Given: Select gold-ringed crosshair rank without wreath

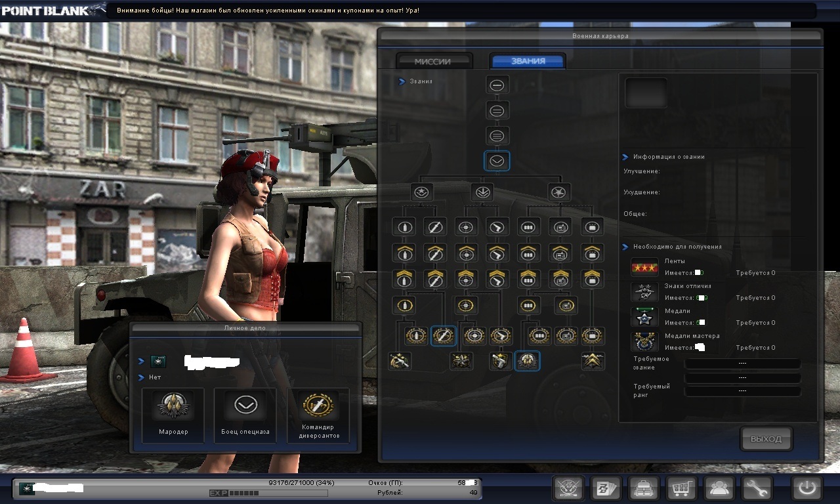Looking at the screenshot, I should click(x=467, y=305).
